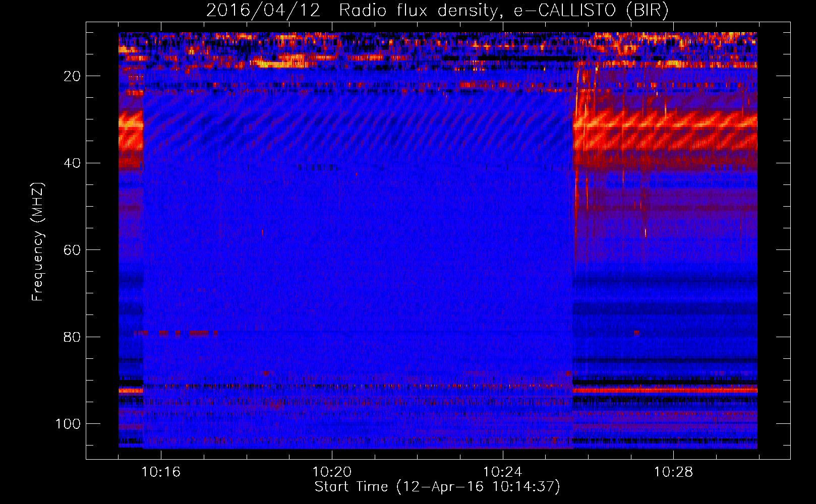Click the '20' frequency tick label
The width and height of the screenshot is (816, 504).
(72, 76)
